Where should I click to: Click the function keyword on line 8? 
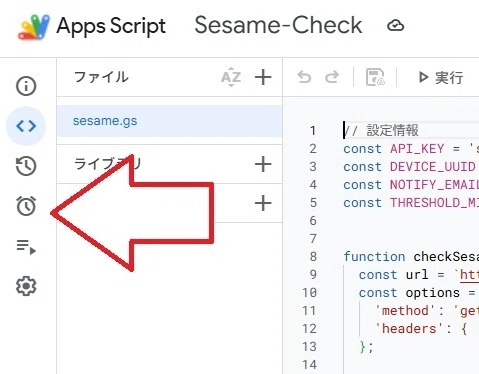pos(374,257)
